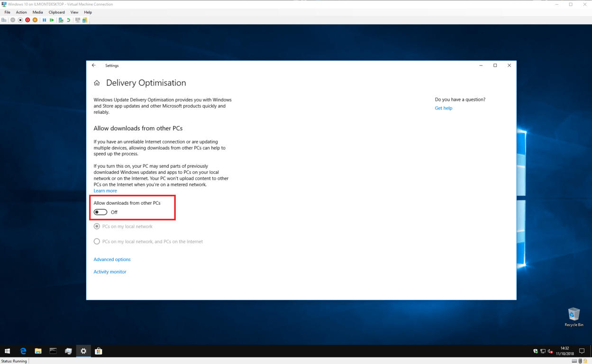
Task: Click the last icon in the VM toolbar
Action: 85,20
